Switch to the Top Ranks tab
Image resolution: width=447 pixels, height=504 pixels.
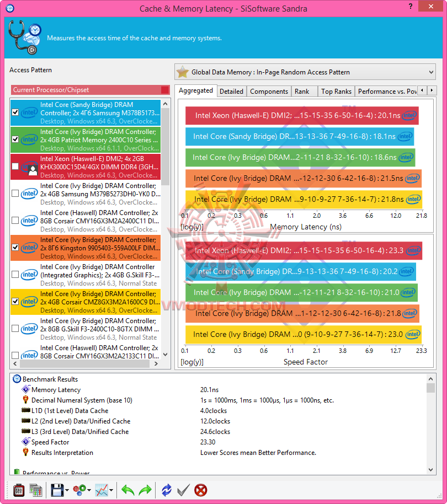click(x=337, y=92)
